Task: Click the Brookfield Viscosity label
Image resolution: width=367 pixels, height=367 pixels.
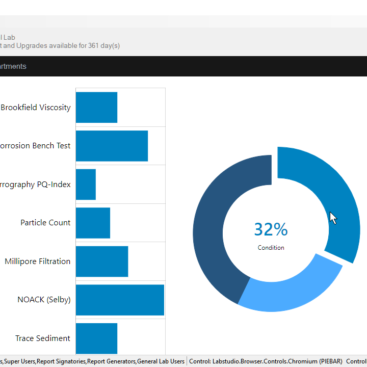Action: tap(36, 107)
